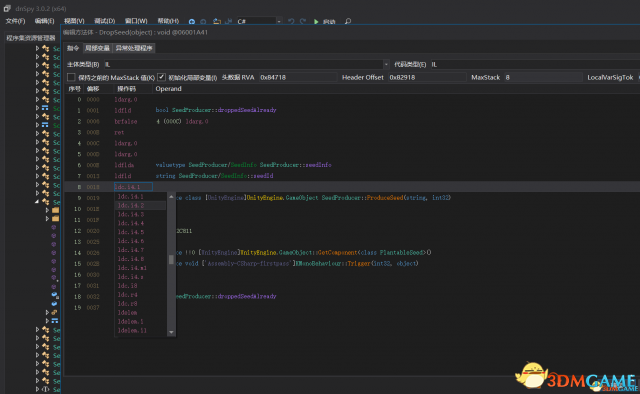Toggle the keep previous MaxStack checkbox
The height and width of the screenshot is (394, 640).
pyautogui.click(x=71, y=77)
